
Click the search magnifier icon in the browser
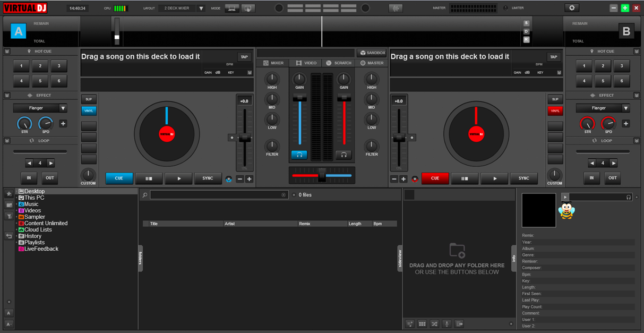144,195
